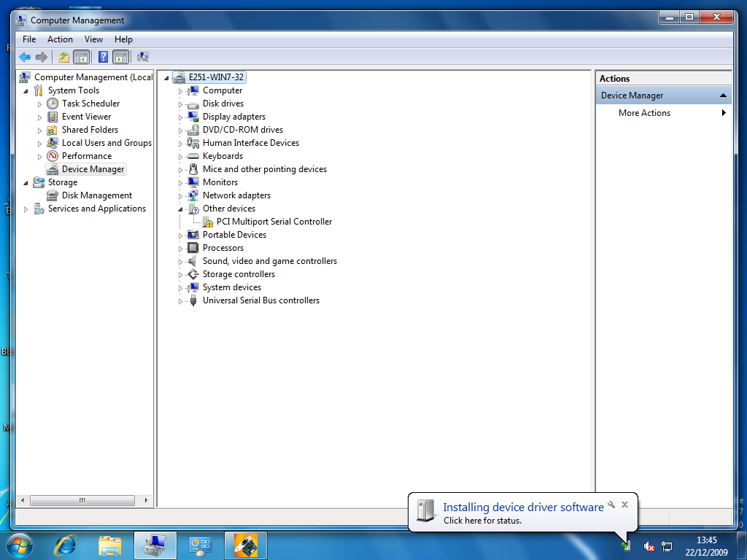
Task: Collapse the Other devices node
Action: (180, 208)
